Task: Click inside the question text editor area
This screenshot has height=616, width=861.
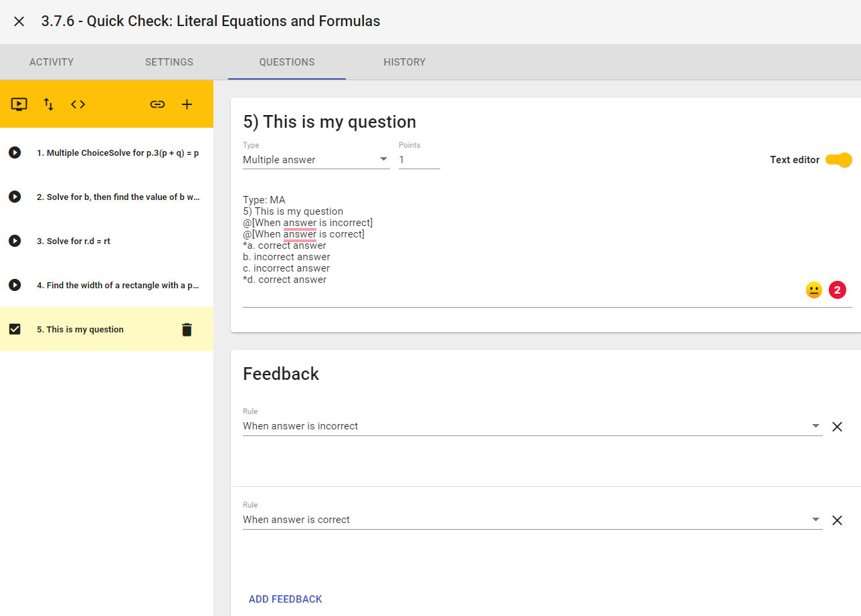Action: point(547,251)
